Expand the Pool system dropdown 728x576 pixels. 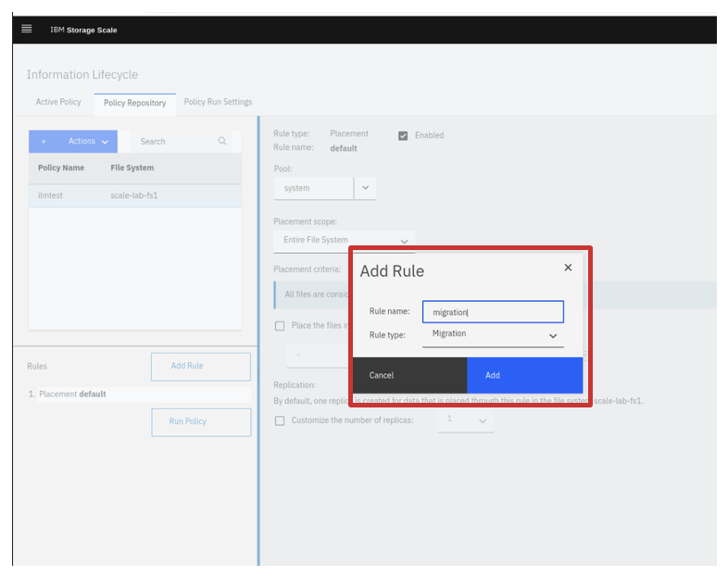[x=365, y=188]
